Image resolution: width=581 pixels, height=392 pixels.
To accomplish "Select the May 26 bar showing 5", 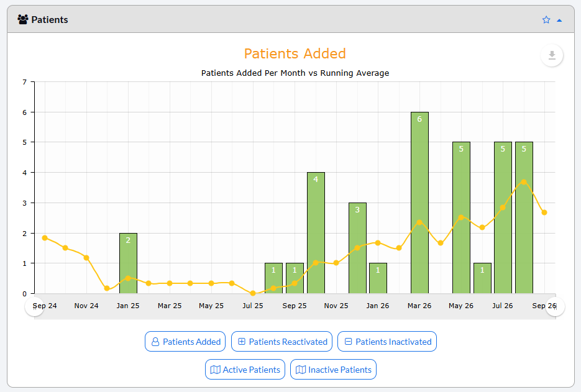I will tap(461, 217).
